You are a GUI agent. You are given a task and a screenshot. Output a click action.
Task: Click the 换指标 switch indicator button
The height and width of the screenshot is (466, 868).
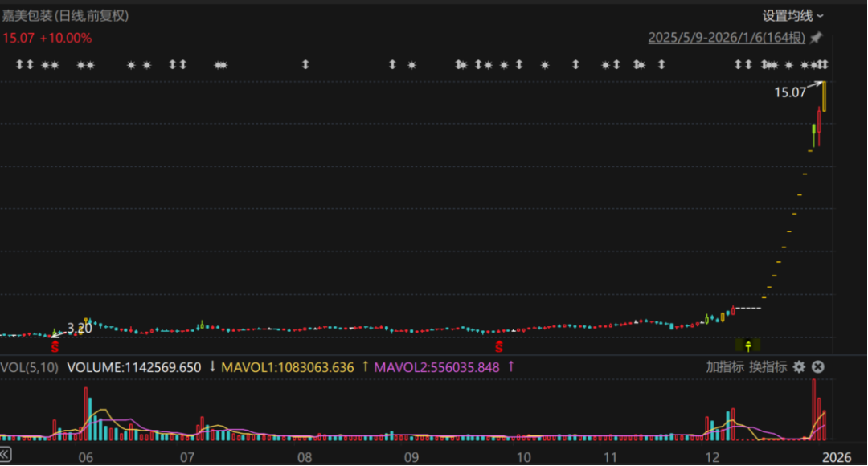(x=768, y=366)
